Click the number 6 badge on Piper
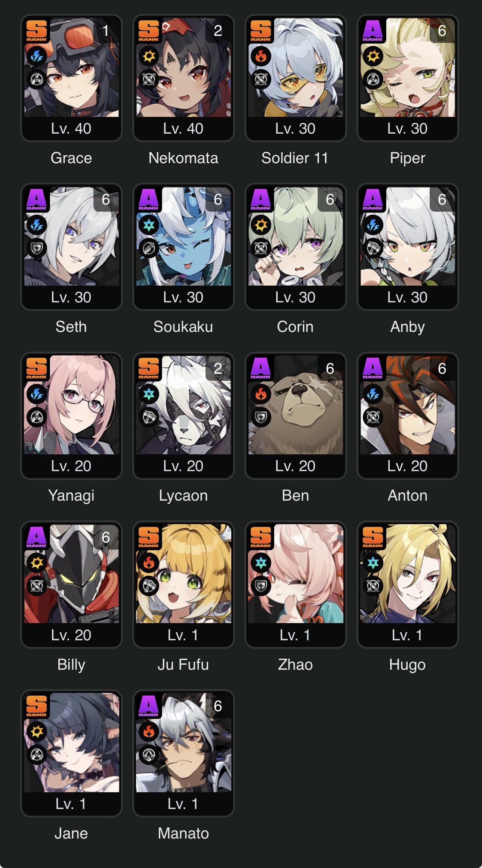The image size is (482, 868). (442, 31)
